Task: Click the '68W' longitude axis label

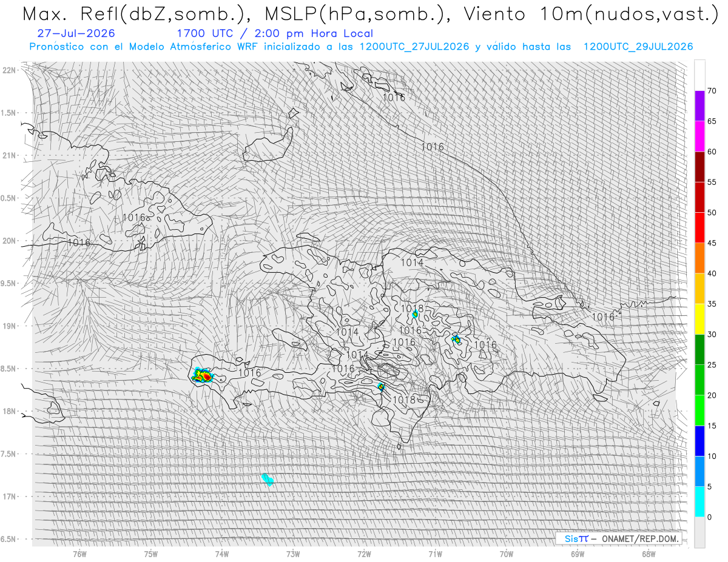Action: (x=649, y=554)
